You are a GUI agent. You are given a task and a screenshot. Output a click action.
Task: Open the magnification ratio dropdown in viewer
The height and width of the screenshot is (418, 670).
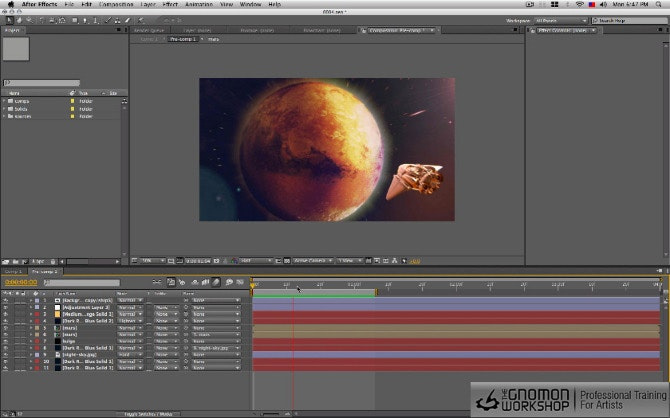click(x=153, y=261)
